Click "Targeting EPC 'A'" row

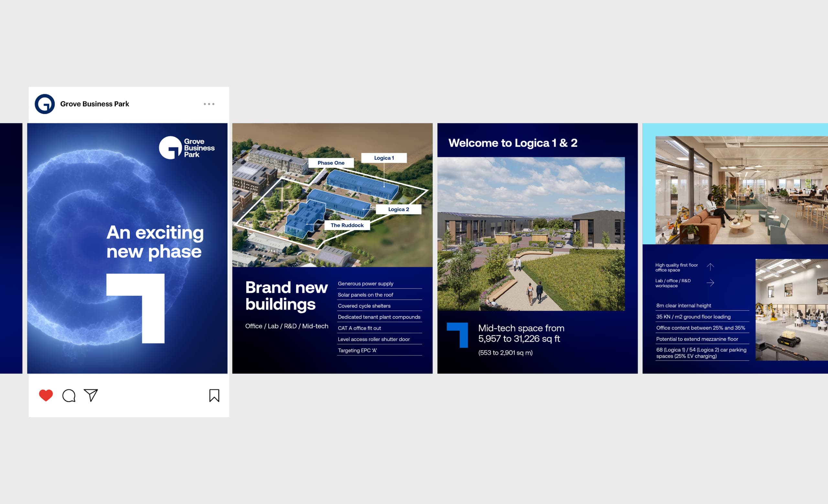(x=379, y=350)
